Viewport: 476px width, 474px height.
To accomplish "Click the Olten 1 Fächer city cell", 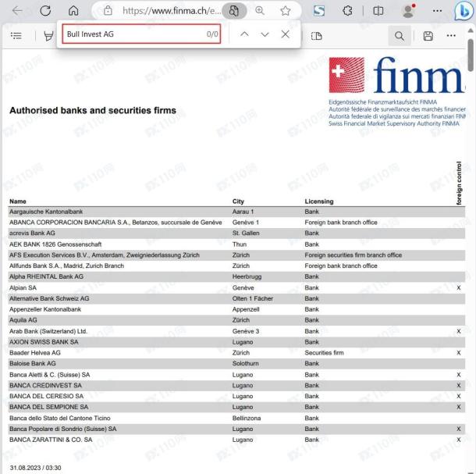I will (x=253, y=298).
